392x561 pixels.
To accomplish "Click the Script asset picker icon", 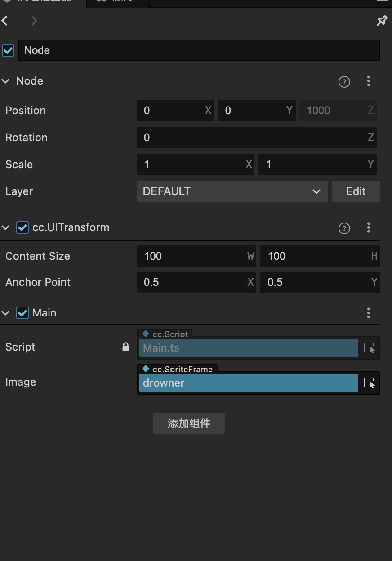I will [369, 348].
